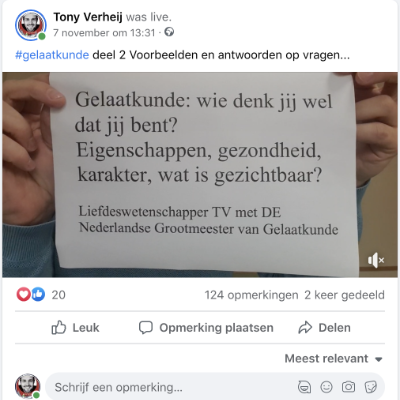Screen dimensions: 400x400
Task: Click the heart reaction icon
Action: (x=24, y=294)
